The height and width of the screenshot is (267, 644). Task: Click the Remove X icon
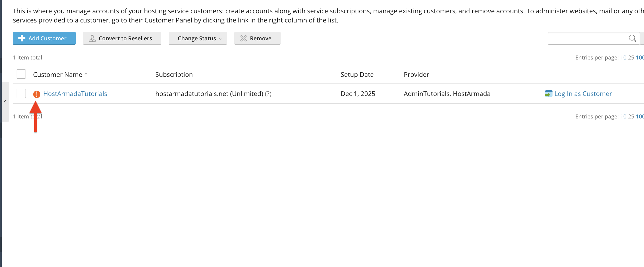coord(244,38)
